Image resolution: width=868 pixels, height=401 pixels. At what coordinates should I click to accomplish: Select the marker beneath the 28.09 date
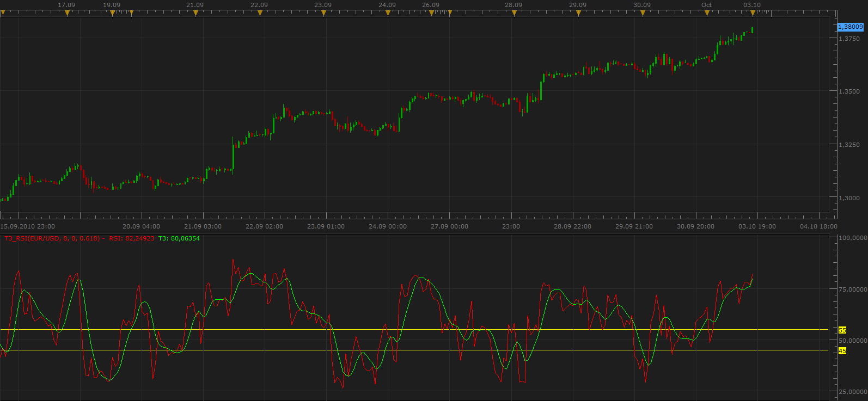[x=514, y=13]
